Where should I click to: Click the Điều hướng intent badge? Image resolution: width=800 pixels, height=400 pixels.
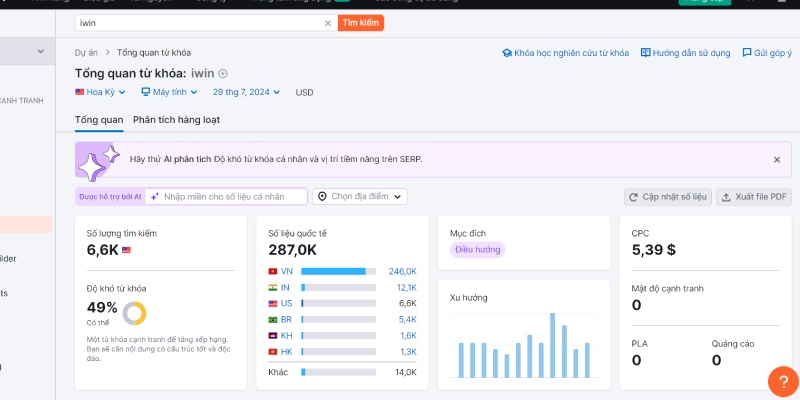[477, 250]
